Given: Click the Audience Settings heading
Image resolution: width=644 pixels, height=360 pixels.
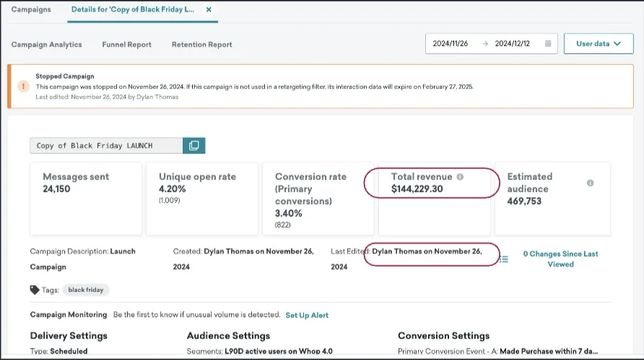Looking at the screenshot, I should click(x=228, y=335).
